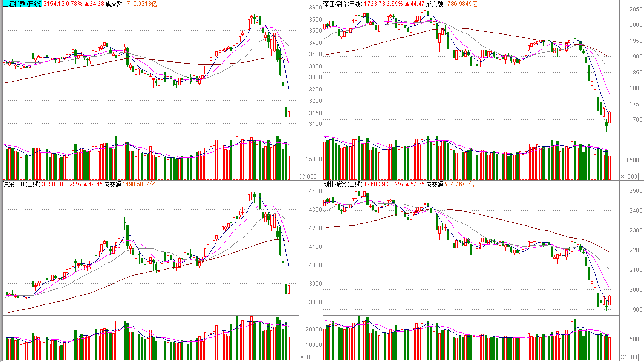Click the 3600 price axis label
The image size is (644, 362).
[x=315, y=8]
